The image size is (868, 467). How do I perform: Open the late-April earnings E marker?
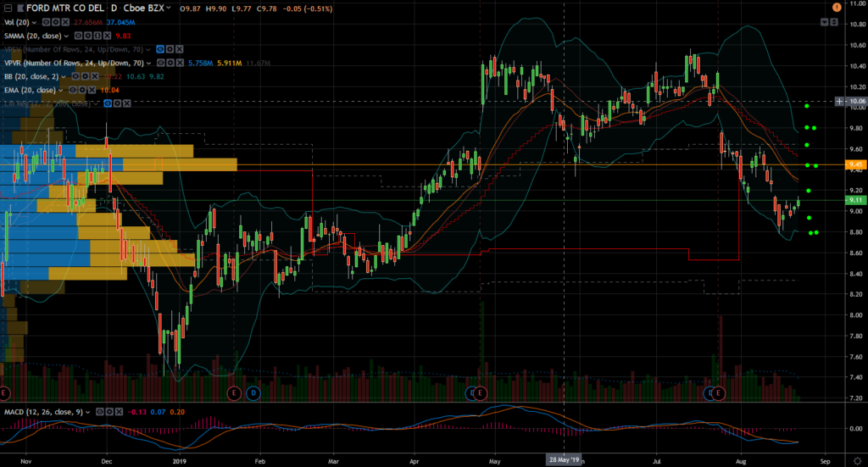click(x=480, y=393)
